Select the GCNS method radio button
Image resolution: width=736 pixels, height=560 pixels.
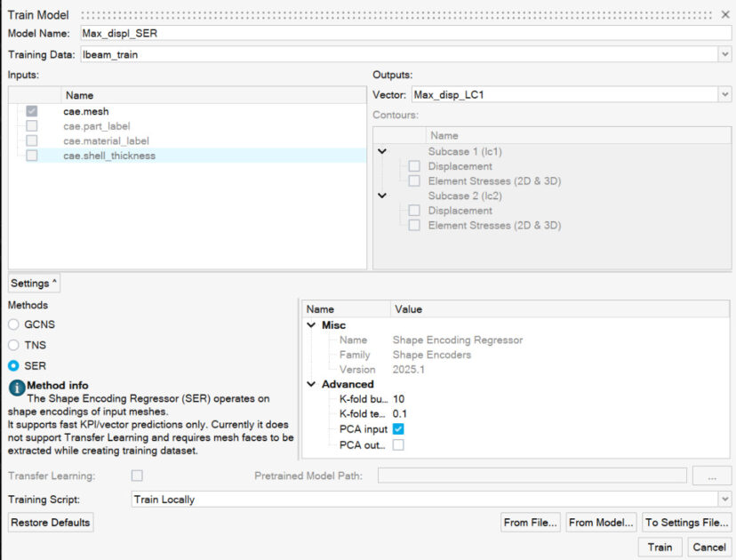coord(13,324)
